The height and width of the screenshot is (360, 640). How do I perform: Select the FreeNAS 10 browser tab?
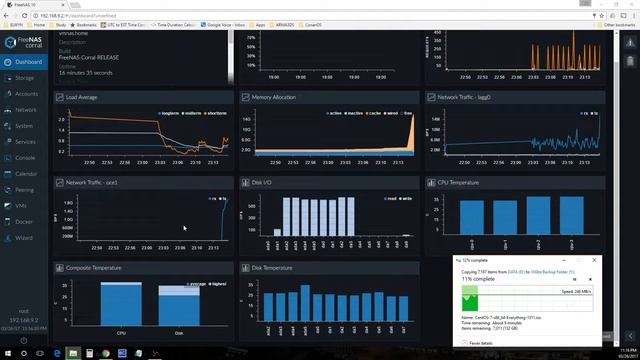click(36, 5)
